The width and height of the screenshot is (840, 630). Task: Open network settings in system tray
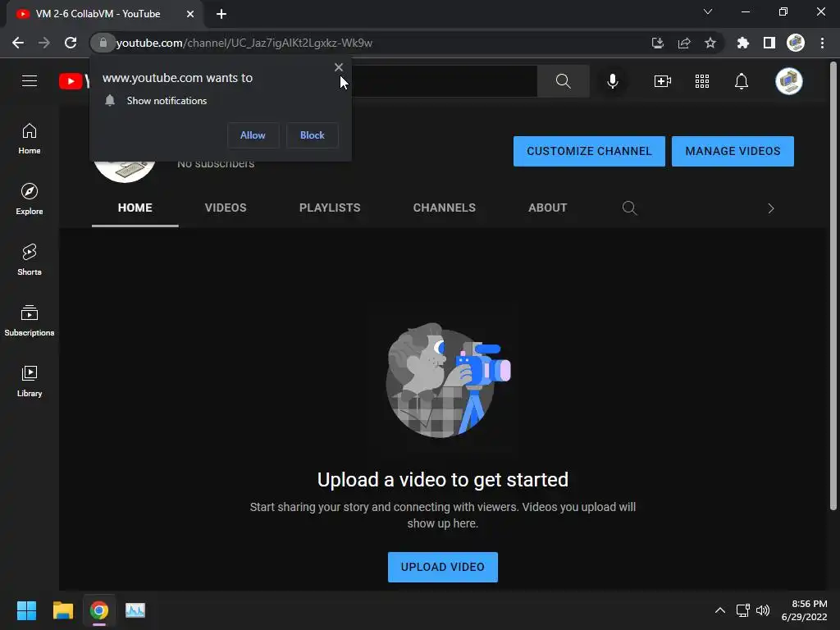click(x=743, y=610)
